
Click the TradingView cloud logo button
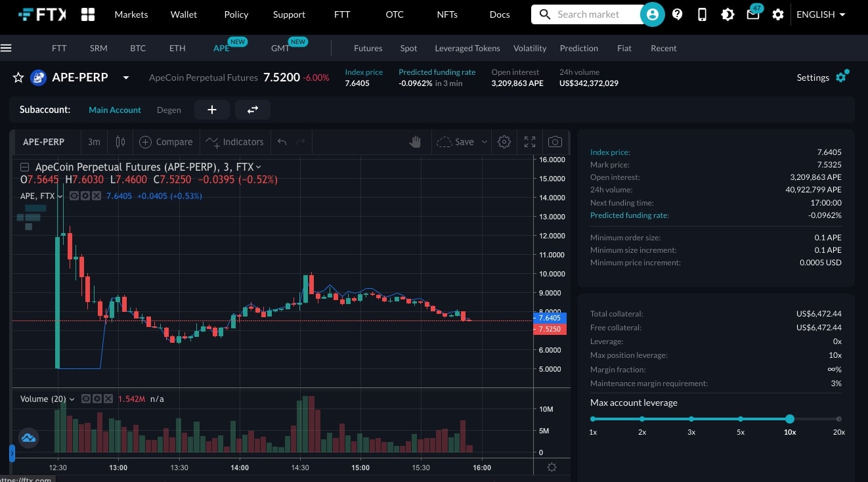[x=28, y=437]
